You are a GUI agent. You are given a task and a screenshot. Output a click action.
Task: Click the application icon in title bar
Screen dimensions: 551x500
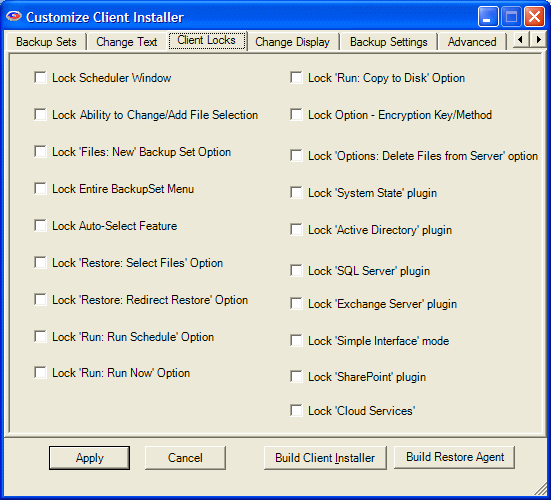[x=14, y=16]
